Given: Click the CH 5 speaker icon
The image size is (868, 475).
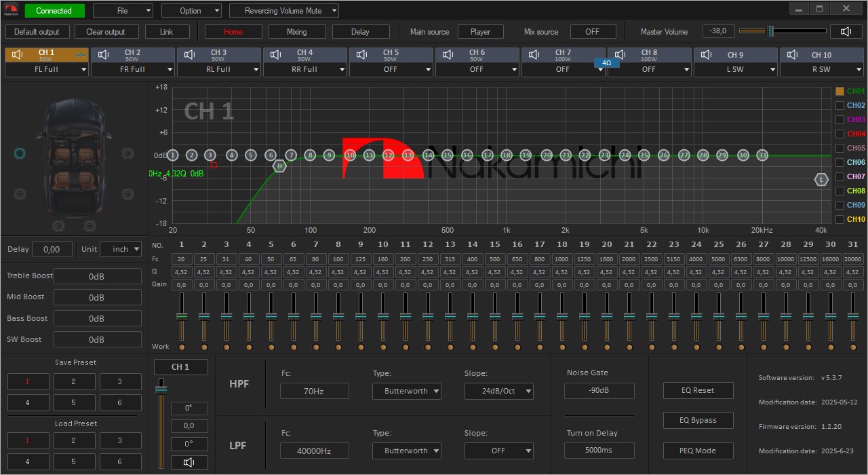Looking at the screenshot, I should point(362,54).
